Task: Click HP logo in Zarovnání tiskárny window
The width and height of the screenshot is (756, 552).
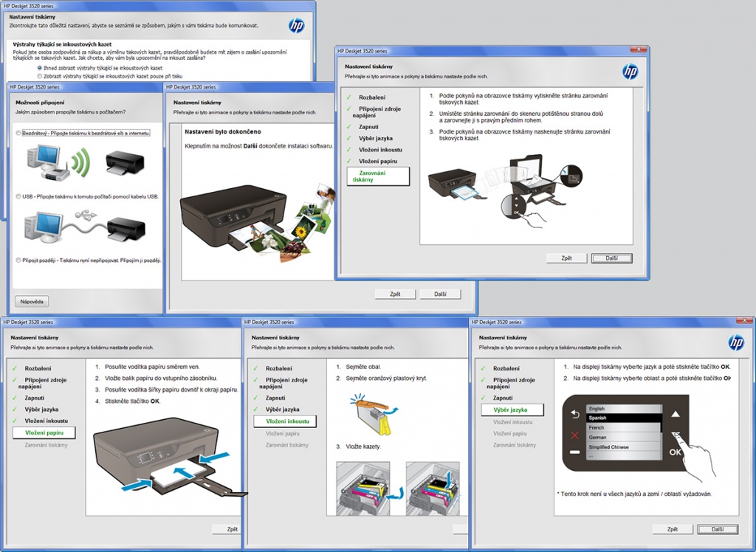Action: (630, 72)
